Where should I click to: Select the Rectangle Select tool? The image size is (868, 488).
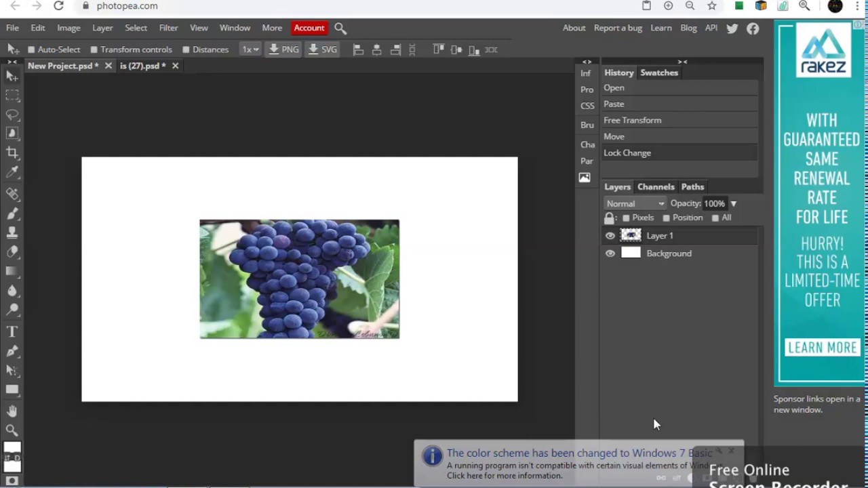(x=12, y=96)
